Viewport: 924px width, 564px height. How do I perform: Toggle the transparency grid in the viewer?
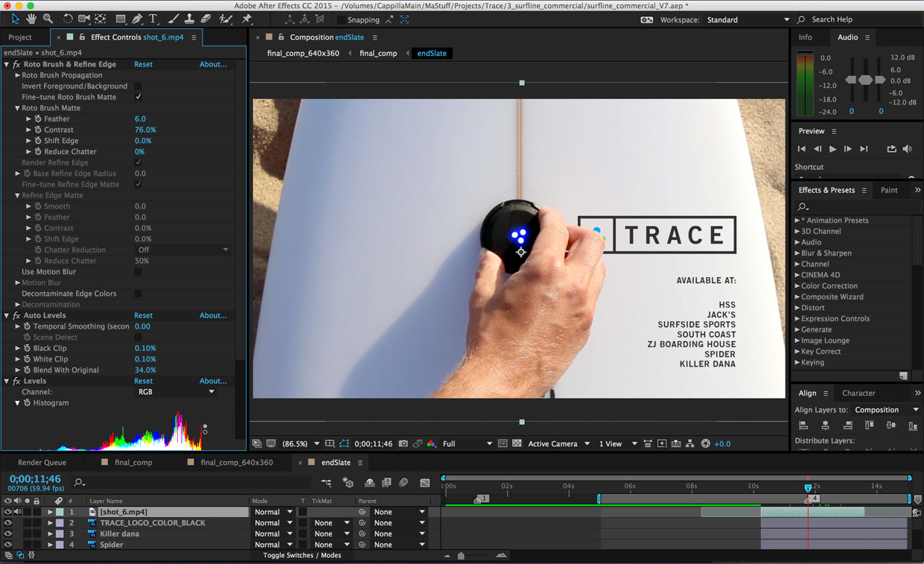click(517, 444)
